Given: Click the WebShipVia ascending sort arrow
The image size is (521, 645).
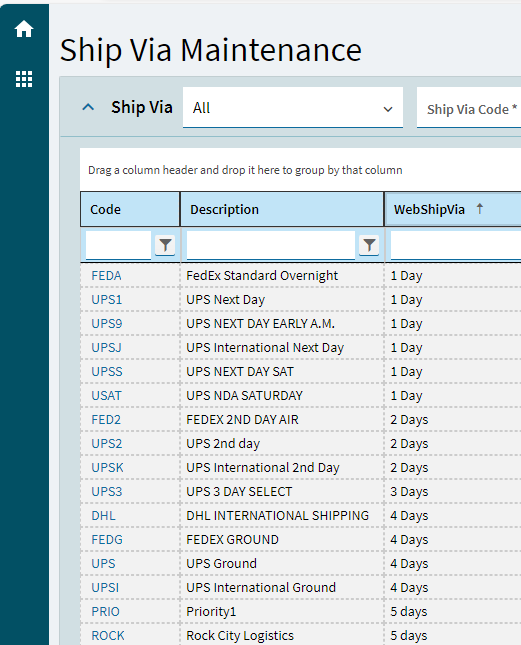Looking at the screenshot, I should (479, 209).
